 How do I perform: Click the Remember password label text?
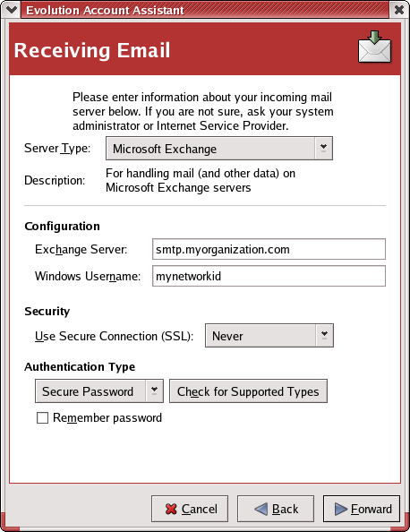tap(107, 417)
